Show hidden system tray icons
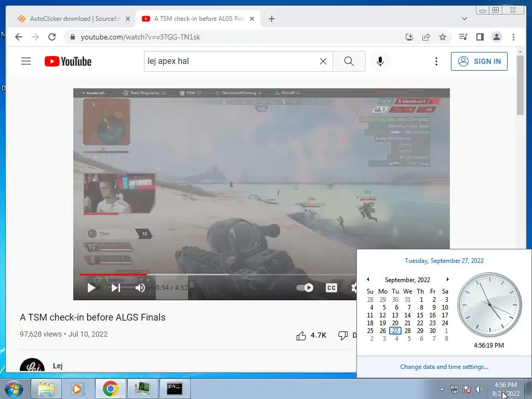The image size is (532, 399). [x=442, y=389]
